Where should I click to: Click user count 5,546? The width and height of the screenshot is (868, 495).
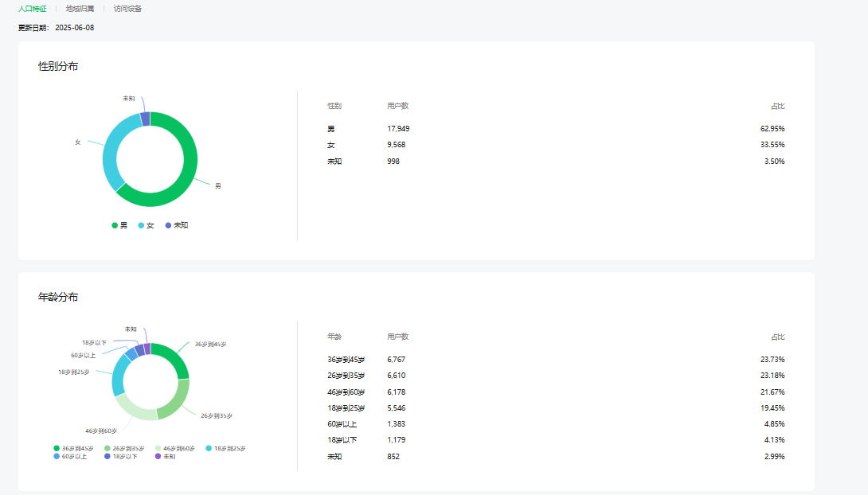coord(397,408)
